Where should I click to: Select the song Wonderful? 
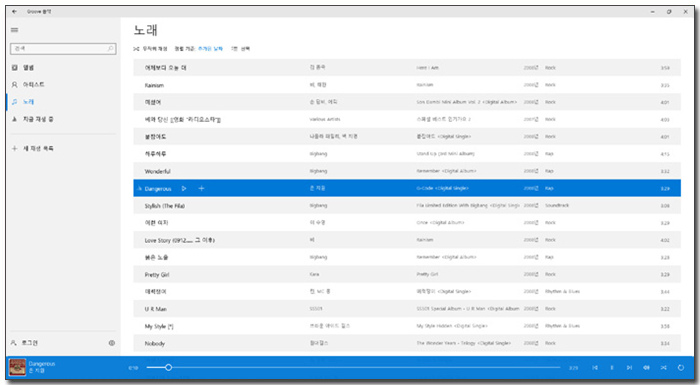pos(157,172)
